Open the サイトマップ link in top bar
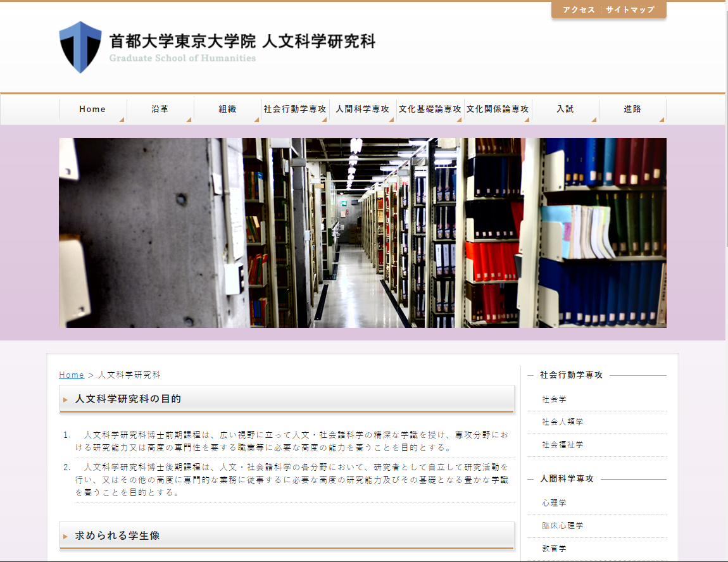This screenshot has width=728, height=562. click(x=630, y=9)
